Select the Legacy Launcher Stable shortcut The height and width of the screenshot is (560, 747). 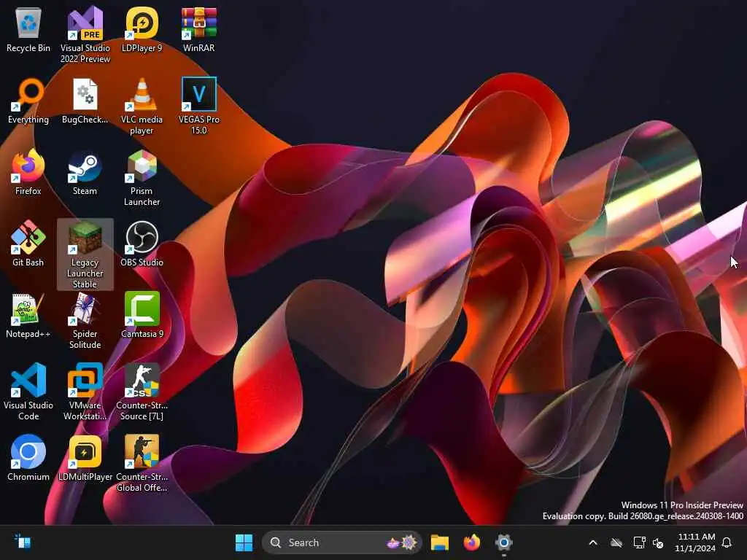point(85,254)
